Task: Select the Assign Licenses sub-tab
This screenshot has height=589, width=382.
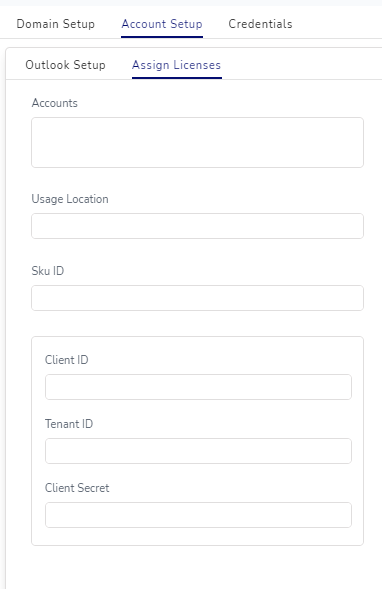Action: (177, 65)
